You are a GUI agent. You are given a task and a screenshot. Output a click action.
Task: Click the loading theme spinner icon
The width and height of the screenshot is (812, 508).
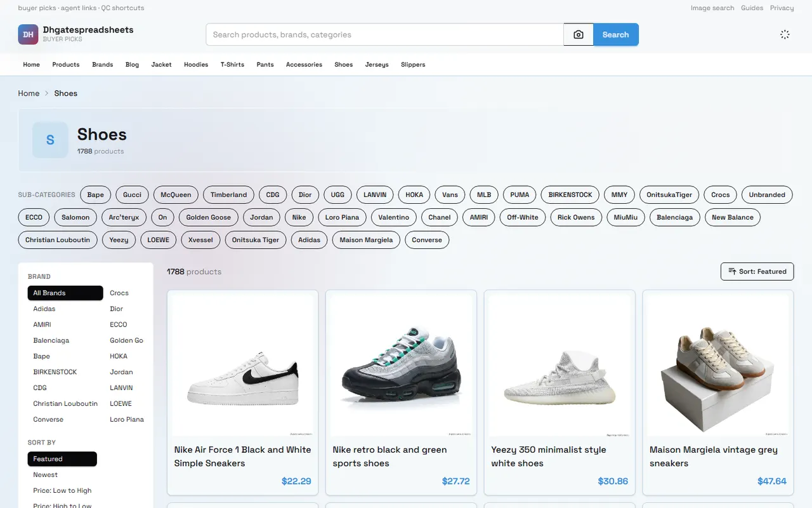[785, 34]
